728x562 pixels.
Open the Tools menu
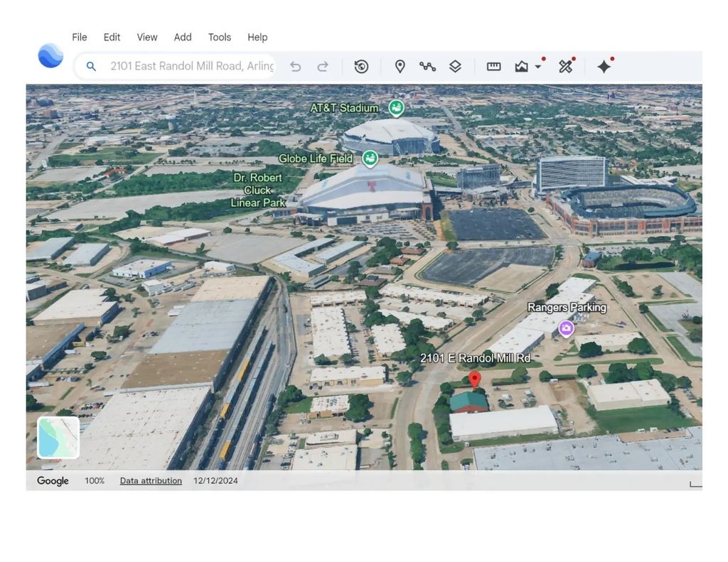(x=220, y=37)
